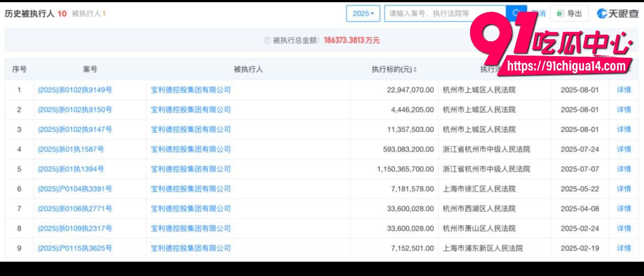
Task: Click the date 2025-07-24
Action: [x=580, y=149]
